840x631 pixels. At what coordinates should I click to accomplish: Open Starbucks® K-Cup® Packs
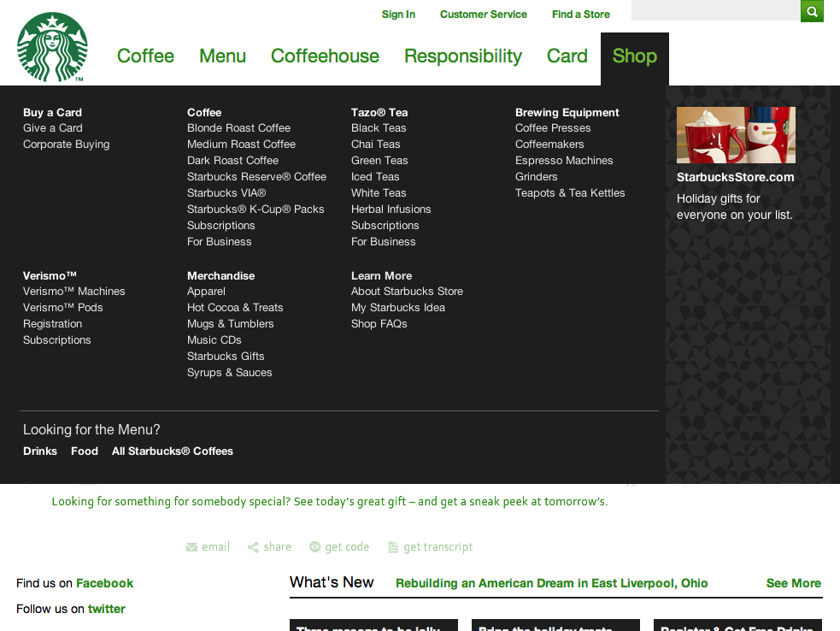click(256, 209)
